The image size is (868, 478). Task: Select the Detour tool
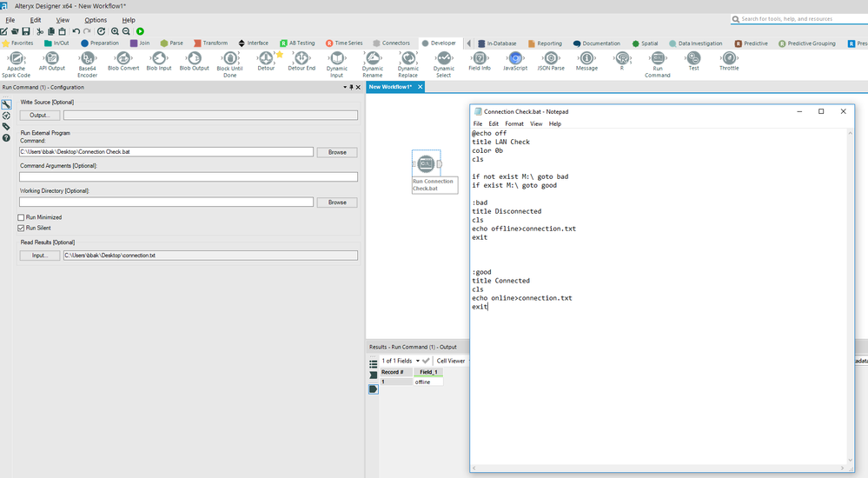(x=266, y=62)
